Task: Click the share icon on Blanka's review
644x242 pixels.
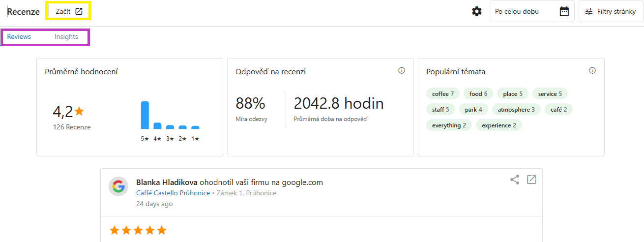Action: click(515, 180)
